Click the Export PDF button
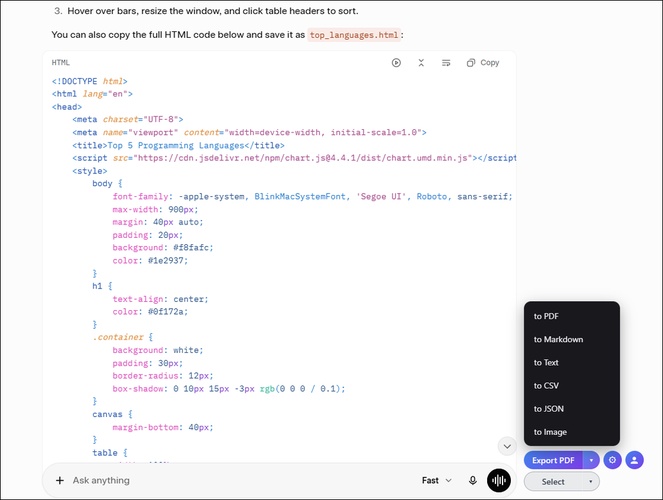This screenshot has height=500, width=663. click(553, 460)
